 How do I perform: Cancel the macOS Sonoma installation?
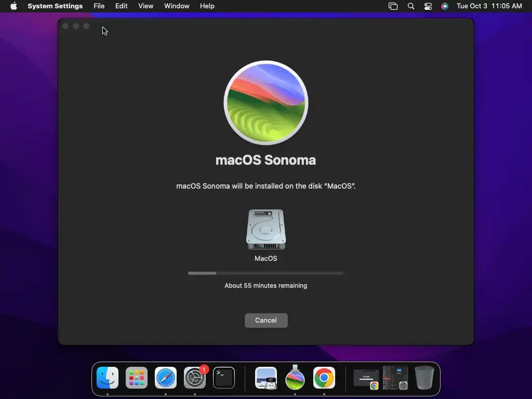pyautogui.click(x=266, y=320)
